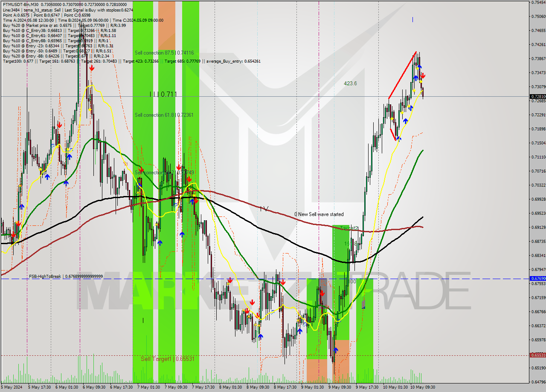Click the 0.74655 price axis value
Viewport: 546px width, 392px height.
click(x=538, y=30)
